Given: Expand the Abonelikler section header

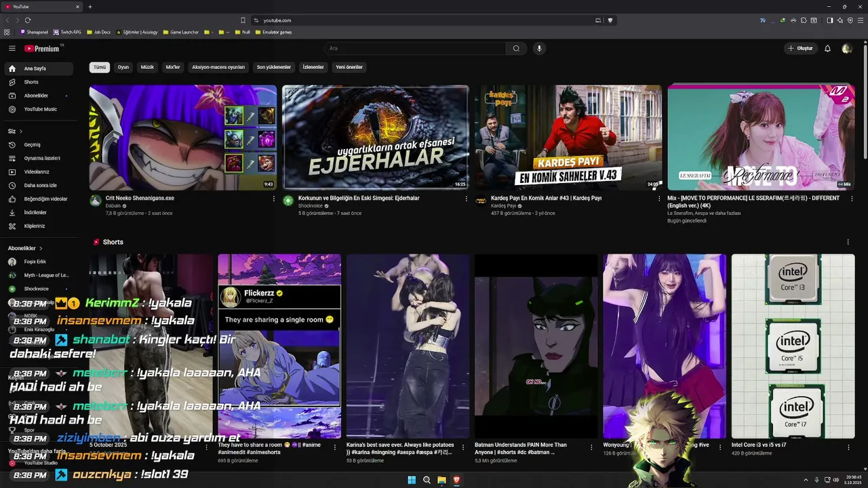Looking at the screenshot, I should (x=25, y=248).
